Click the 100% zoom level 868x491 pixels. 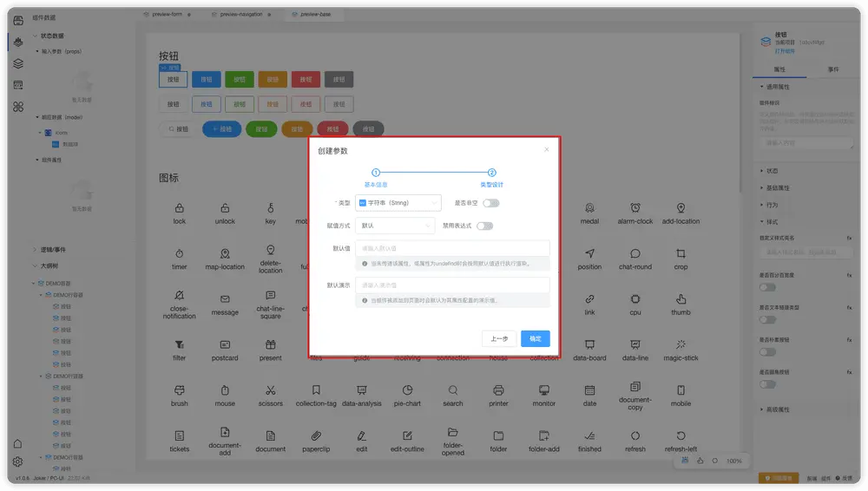734,462
